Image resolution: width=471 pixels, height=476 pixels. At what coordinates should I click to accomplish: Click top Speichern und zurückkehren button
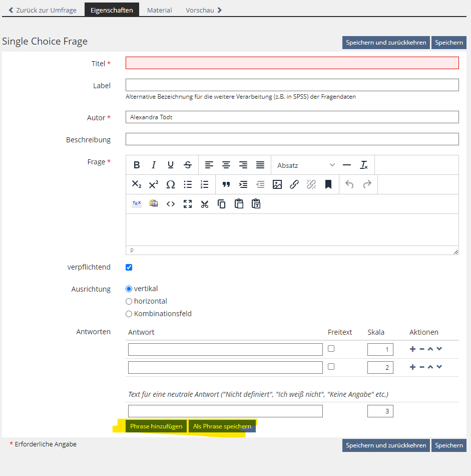386,43
